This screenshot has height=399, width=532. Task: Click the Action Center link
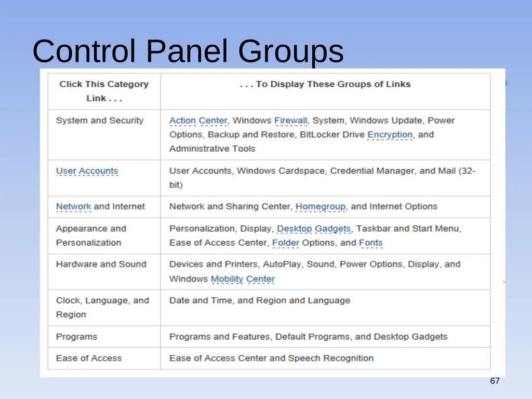coord(198,121)
